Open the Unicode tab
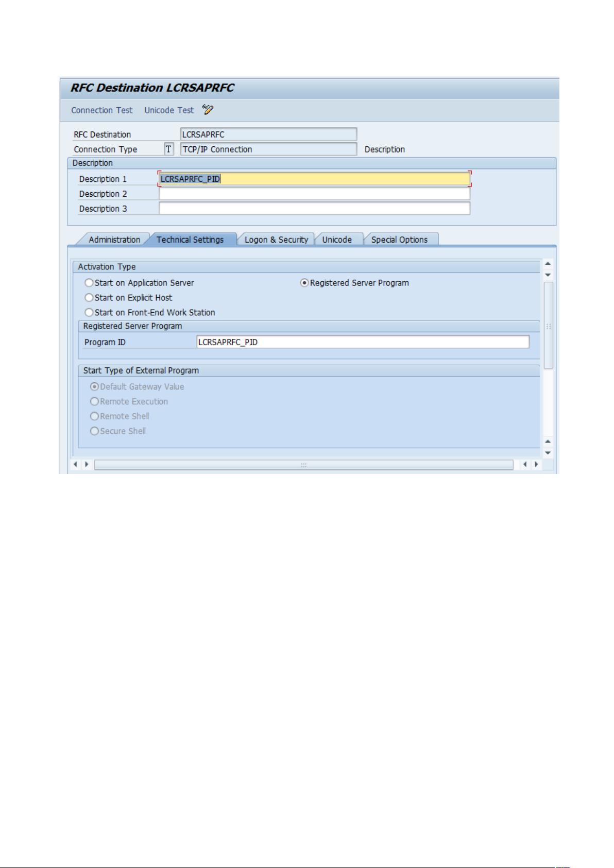 [x=337, y=240]
